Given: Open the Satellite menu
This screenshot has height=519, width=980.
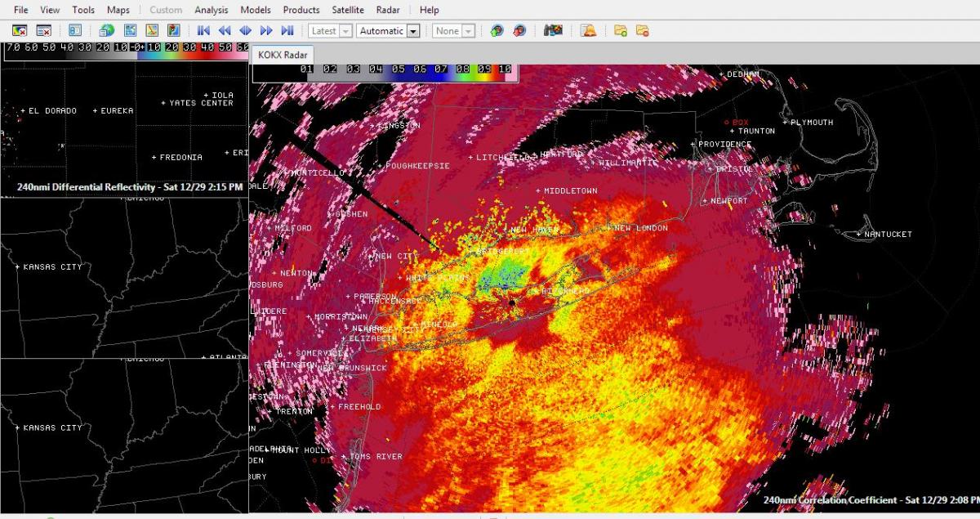Looking at the screenshot, I should [348, 10].
